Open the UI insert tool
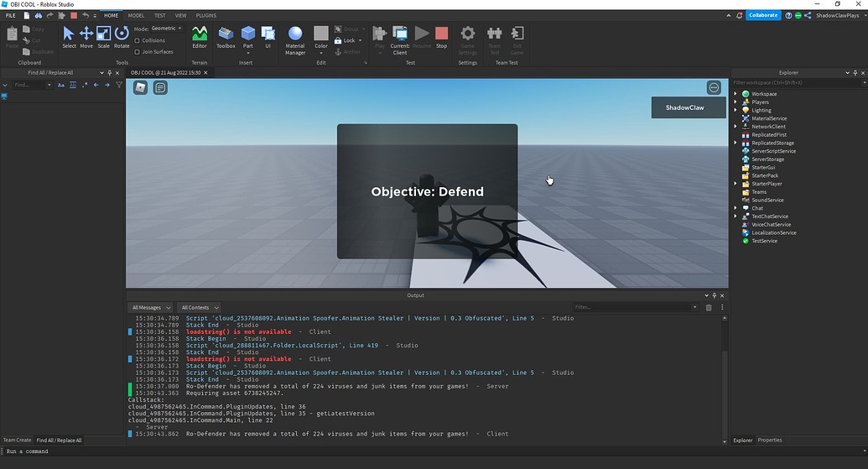This screenshot has height=469, width=868. (268, 38)
